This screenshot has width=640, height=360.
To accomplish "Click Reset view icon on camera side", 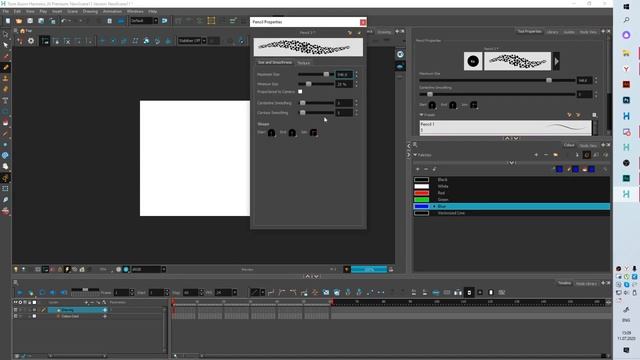I will coord(400,54).
